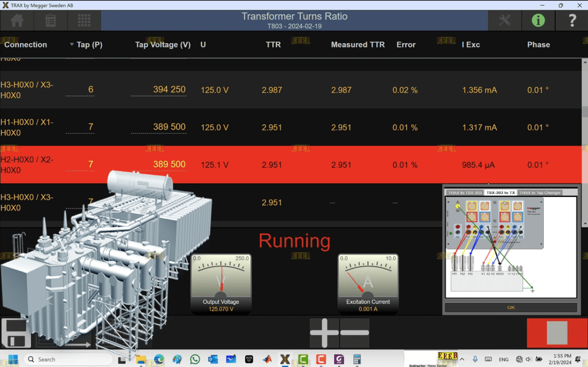Select the H3-H0X0 / X3-H0X0 tap 6 row
The width and height of the screenshot is (588, 367).
click(291, 90)
